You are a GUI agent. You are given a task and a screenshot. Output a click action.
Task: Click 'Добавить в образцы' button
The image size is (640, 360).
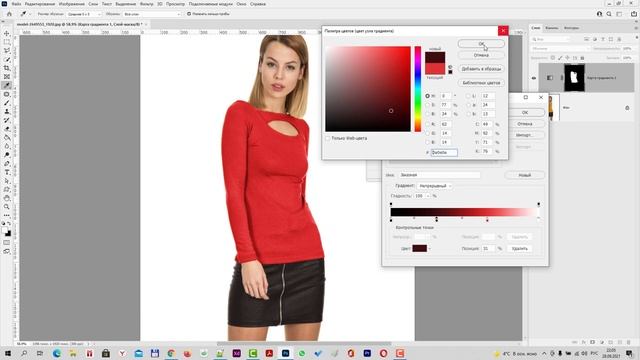tap(481, 69)
